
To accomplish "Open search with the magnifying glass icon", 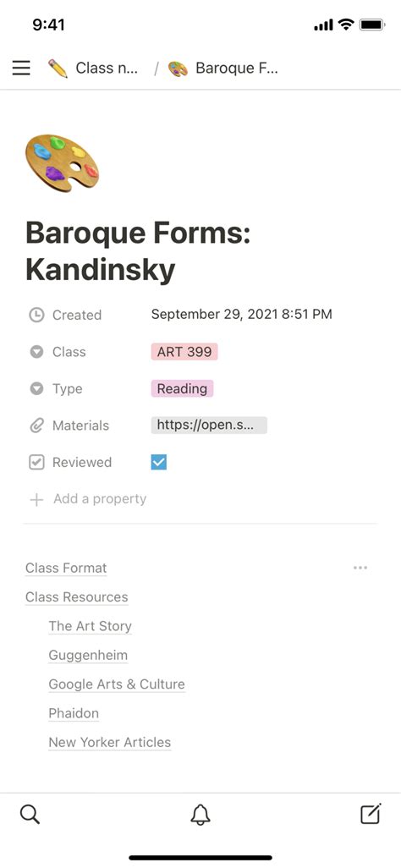I will coord(30,815).
